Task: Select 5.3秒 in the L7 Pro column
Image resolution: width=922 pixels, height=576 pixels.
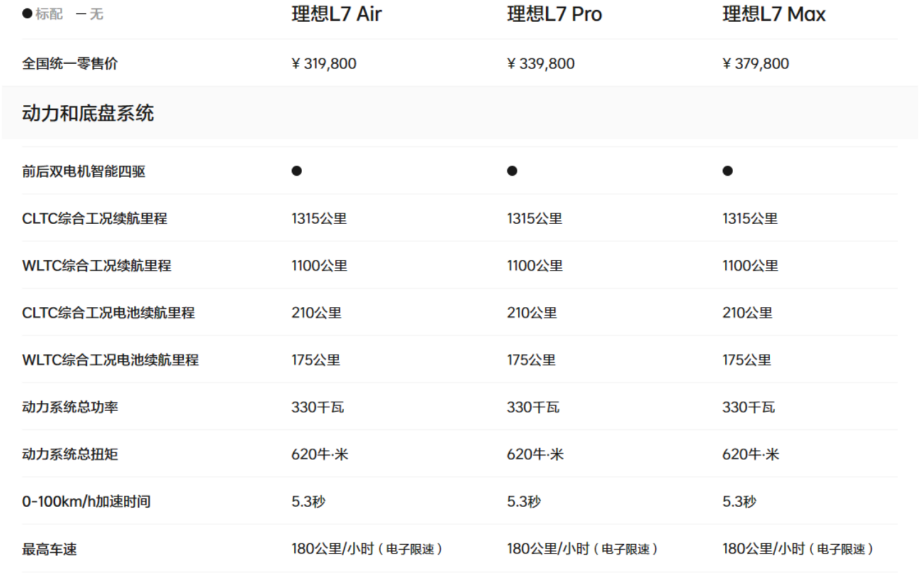Action: coord(524,501)
